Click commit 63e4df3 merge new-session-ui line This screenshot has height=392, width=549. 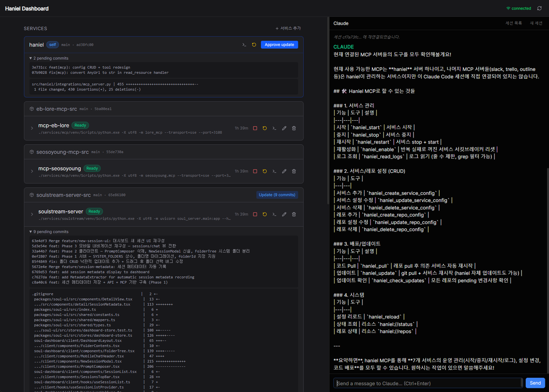tap(98, 240)
